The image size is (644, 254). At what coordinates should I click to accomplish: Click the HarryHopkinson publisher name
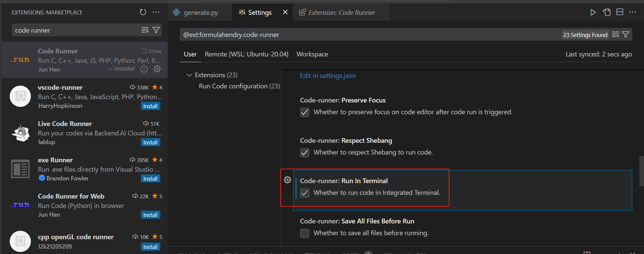60,105
